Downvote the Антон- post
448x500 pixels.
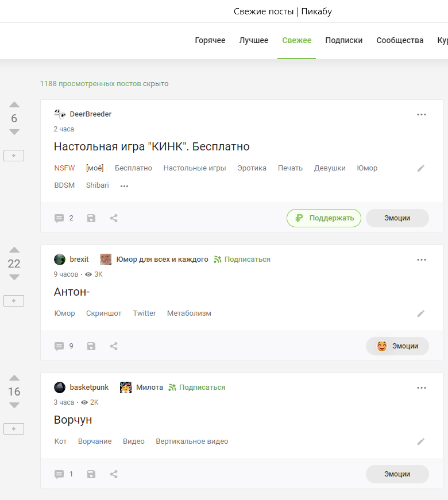coord(14,277)
